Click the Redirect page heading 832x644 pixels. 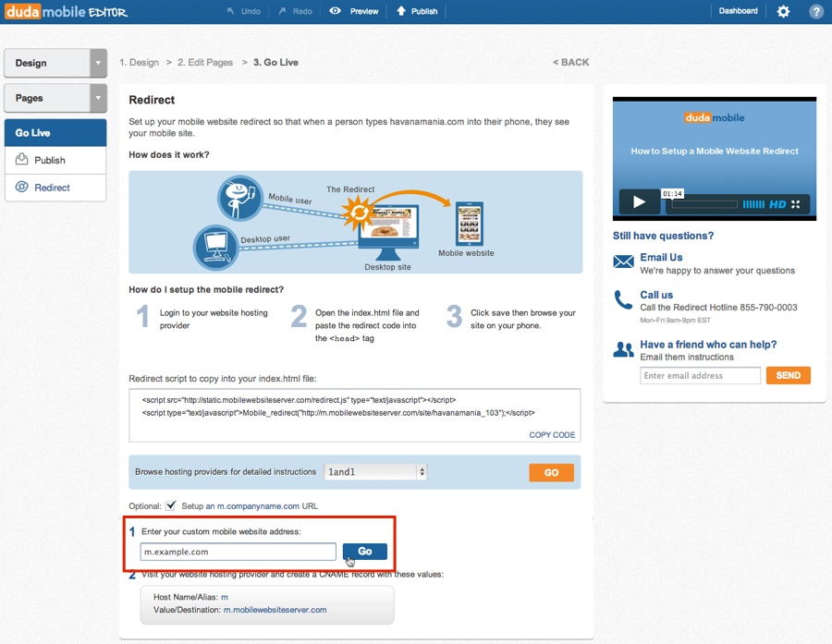152,100
